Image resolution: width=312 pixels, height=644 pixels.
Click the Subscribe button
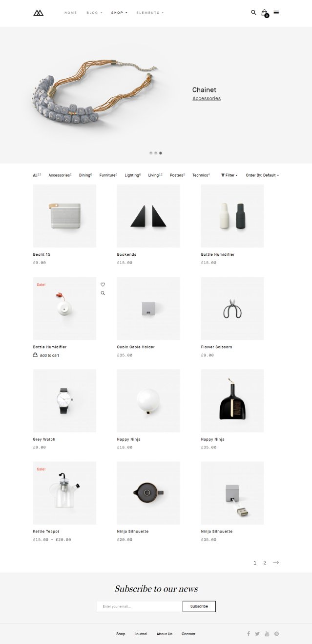coord(199,606)
